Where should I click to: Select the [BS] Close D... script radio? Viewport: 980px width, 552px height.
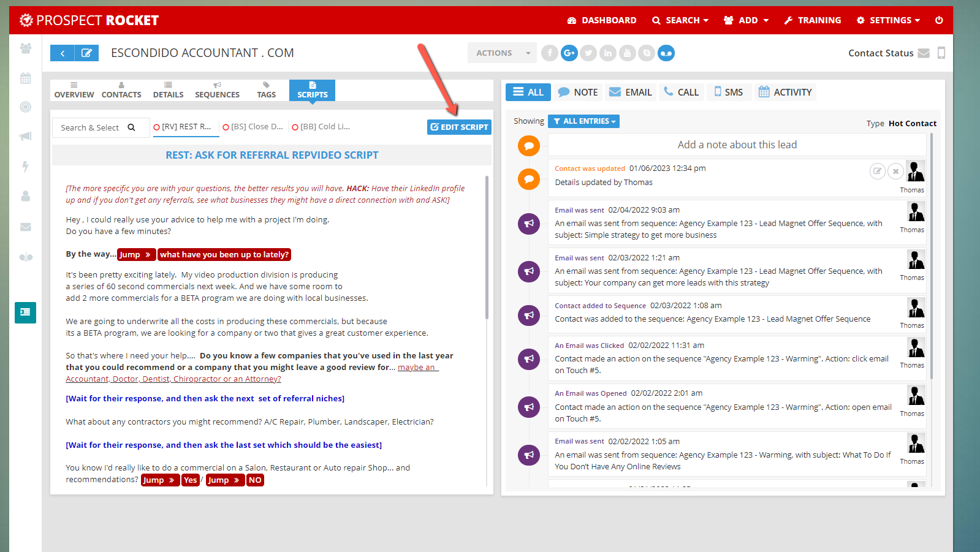coord(226,127)
